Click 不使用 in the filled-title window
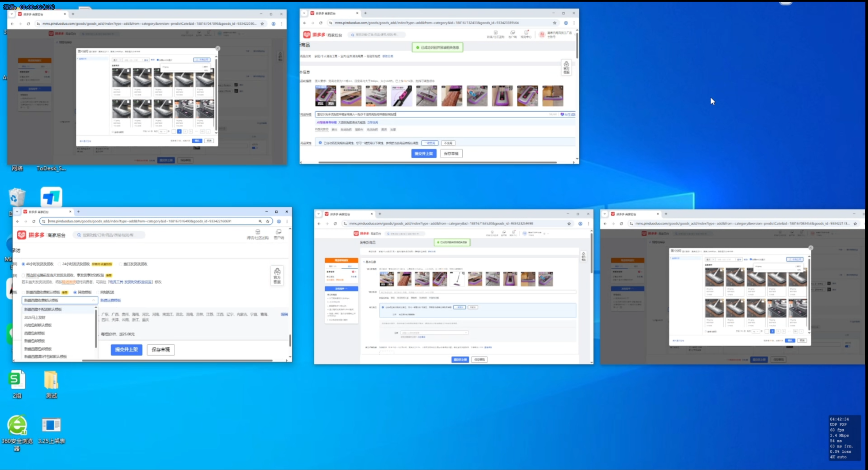 [x=448, y=143]
